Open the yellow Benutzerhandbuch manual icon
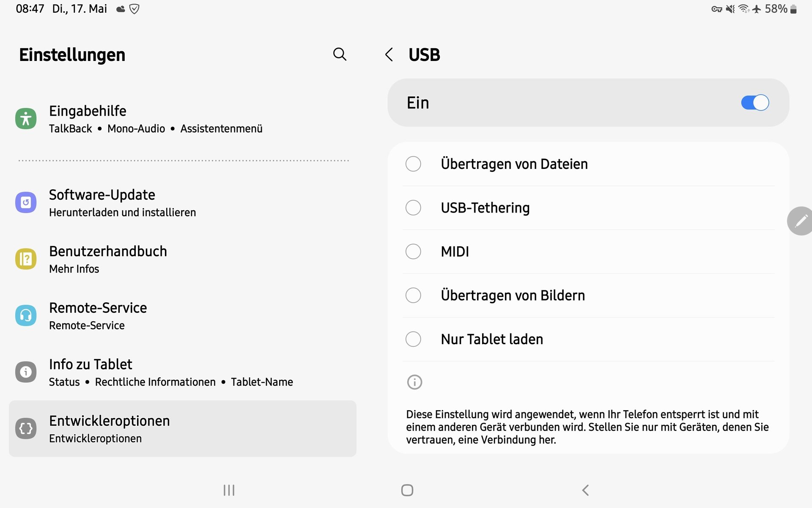The width and height of the screenshot is (812, 508). coord(26,259)
